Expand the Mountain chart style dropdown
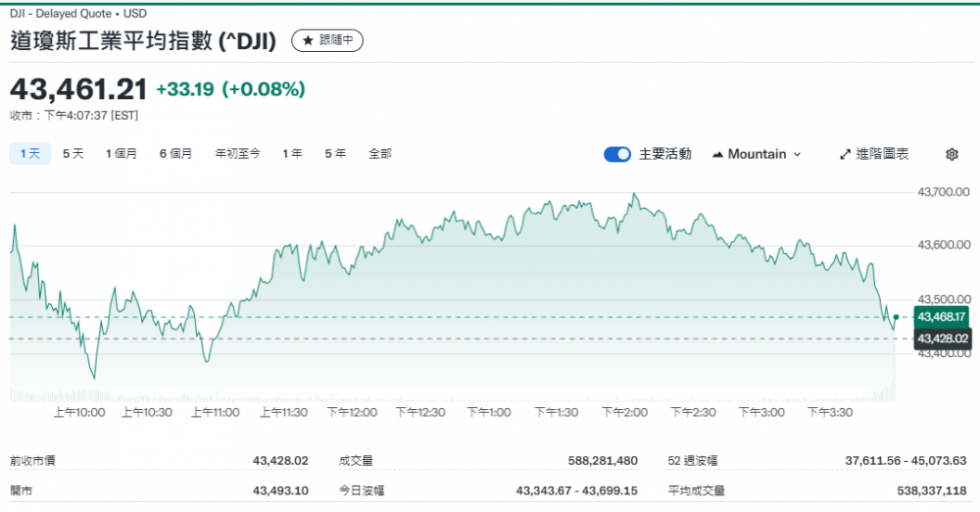Image resolution: width=980 pixels, height=512 pixels. coord(757,154)
